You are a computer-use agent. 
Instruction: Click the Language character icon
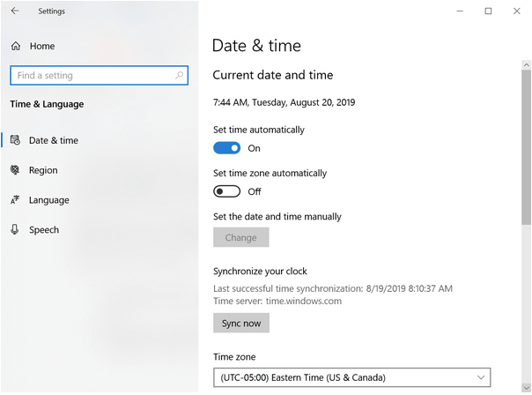(15, 200)
